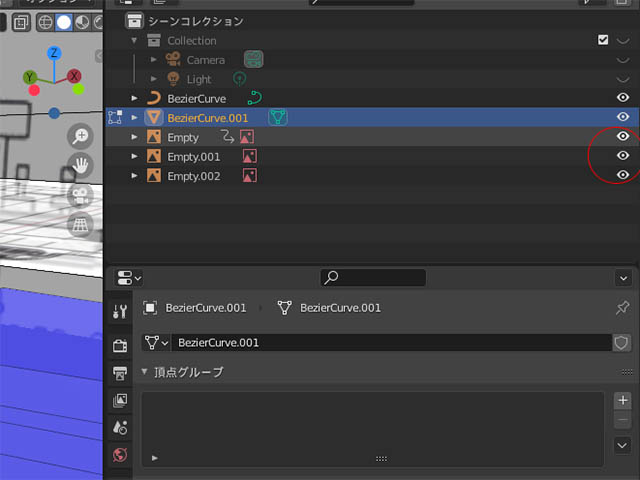
Task: Click the pan hand viewport gizmo
Action: [80, 166]
